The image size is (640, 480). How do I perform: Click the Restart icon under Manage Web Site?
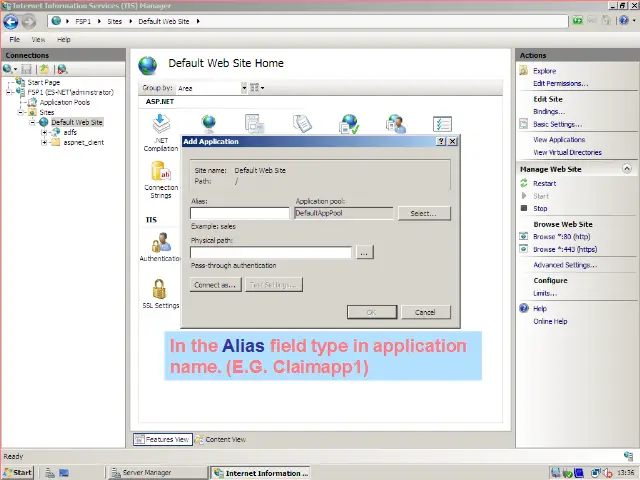point(524,183)
